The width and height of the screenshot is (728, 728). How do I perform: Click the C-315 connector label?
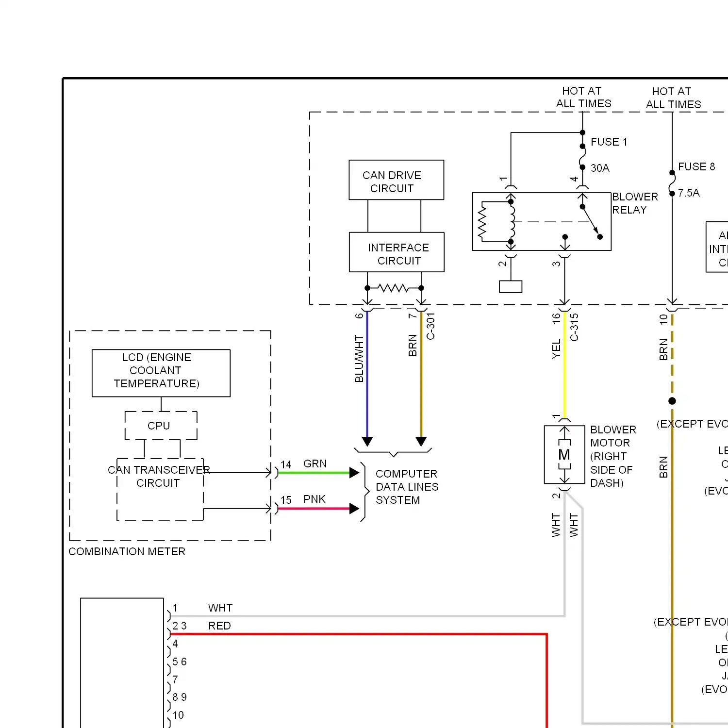574,327
